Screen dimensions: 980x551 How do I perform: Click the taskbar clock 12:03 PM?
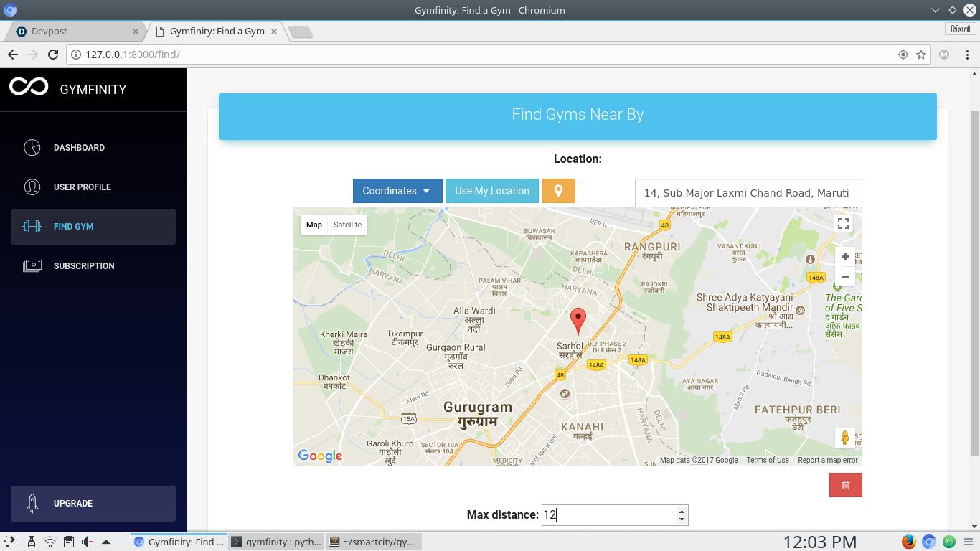coord(819,542)
